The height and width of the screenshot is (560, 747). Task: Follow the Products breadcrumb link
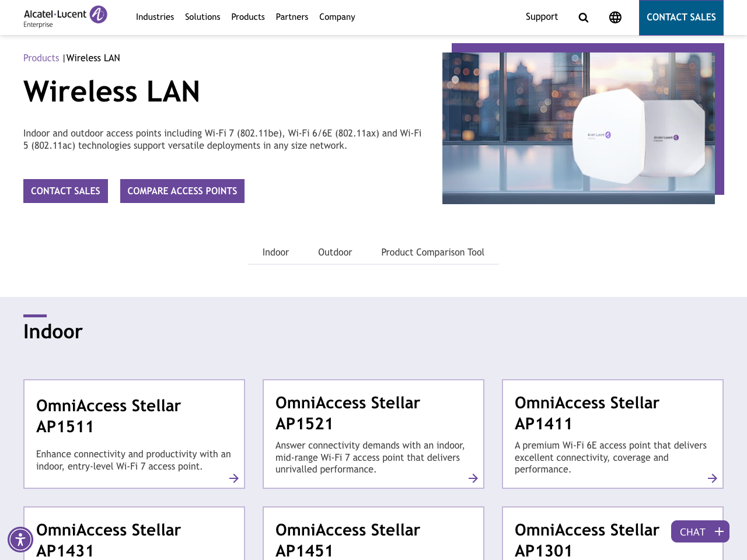(x=41, y=58)
